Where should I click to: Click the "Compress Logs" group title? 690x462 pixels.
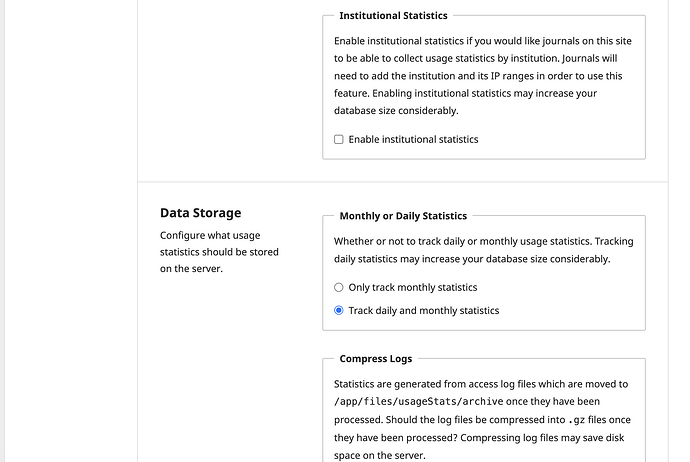(375, 359)
